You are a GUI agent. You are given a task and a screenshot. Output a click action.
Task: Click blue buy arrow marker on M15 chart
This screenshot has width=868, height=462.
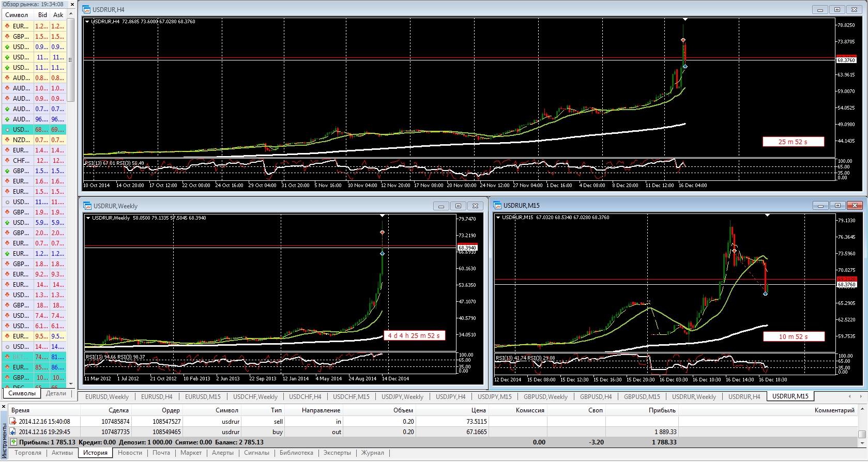coord(765,294)
